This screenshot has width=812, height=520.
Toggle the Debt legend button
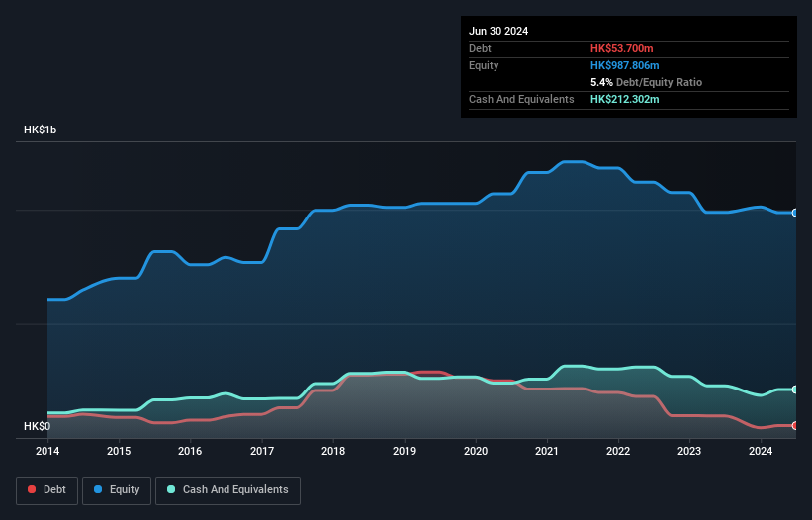[x=47, y=490]
